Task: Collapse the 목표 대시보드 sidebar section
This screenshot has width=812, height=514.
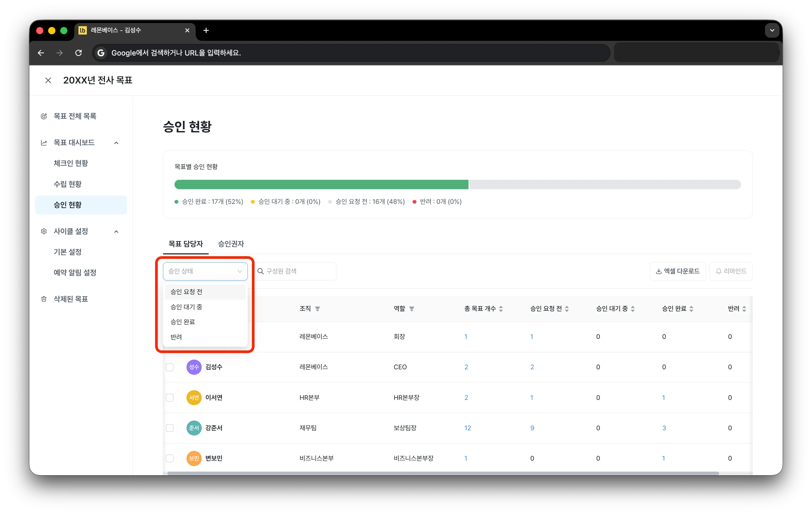Action: tap(116, 143)
